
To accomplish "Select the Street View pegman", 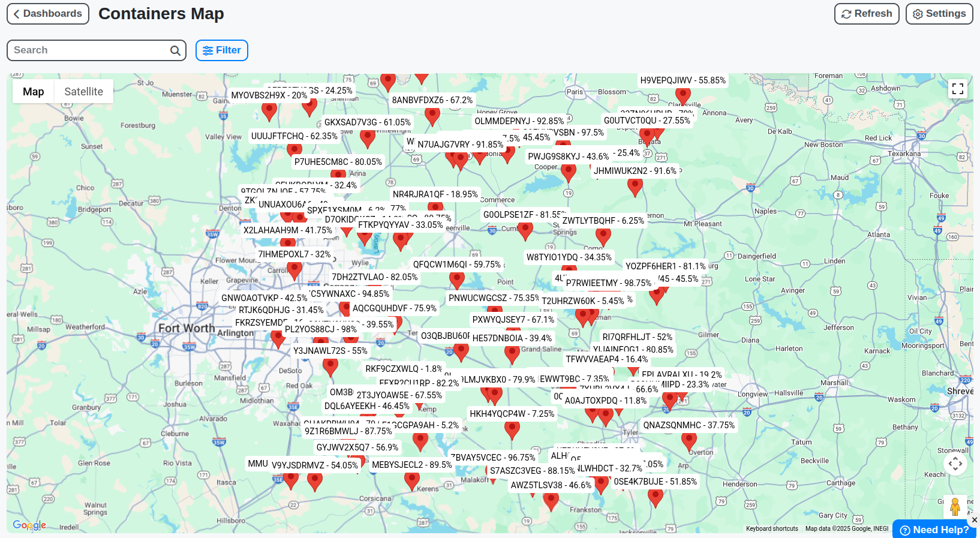I will [x=955, y=507].
